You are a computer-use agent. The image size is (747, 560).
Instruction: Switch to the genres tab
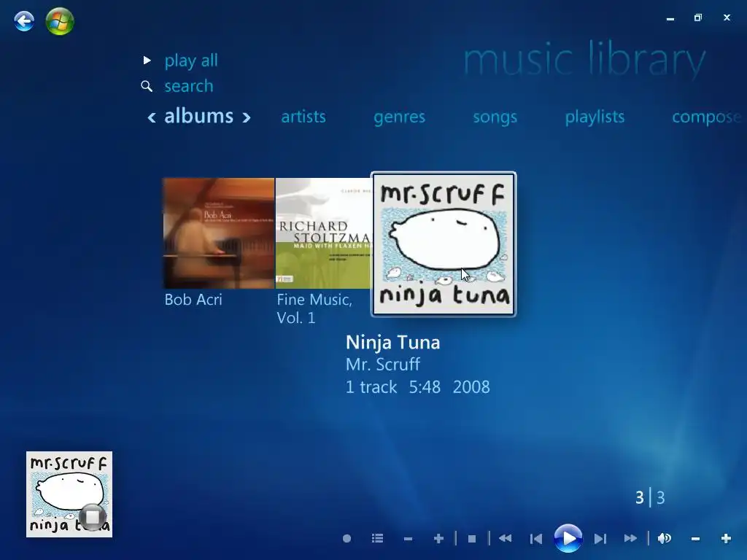[x=399, y=117]
